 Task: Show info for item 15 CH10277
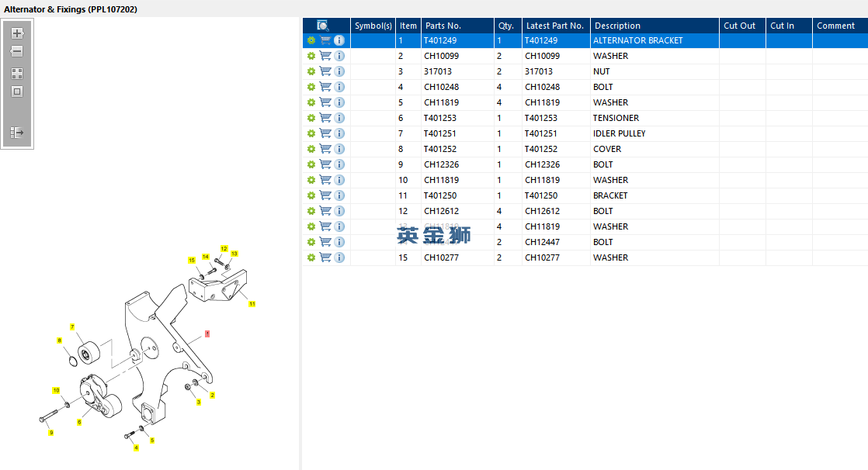[339, 257]
